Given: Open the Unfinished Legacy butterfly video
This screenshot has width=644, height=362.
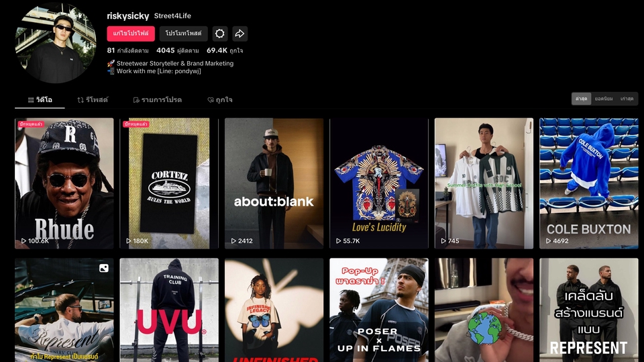Looking at the screenshot, I should pyautogui.click(x=274, y=310).
